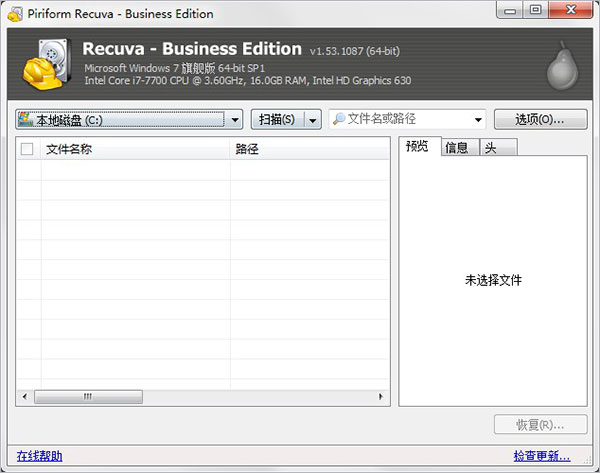Click the local disk C: drive icon
This screenshot has height=473, width=600.
click(25, 120)
